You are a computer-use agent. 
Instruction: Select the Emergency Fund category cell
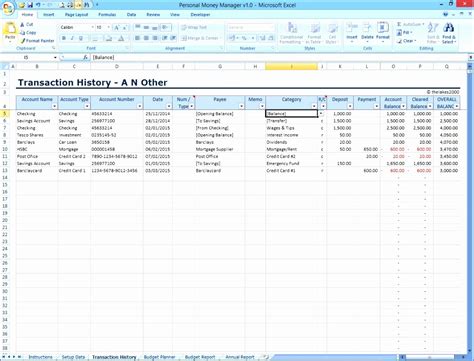pyautogui.click(x=291, y=164)
